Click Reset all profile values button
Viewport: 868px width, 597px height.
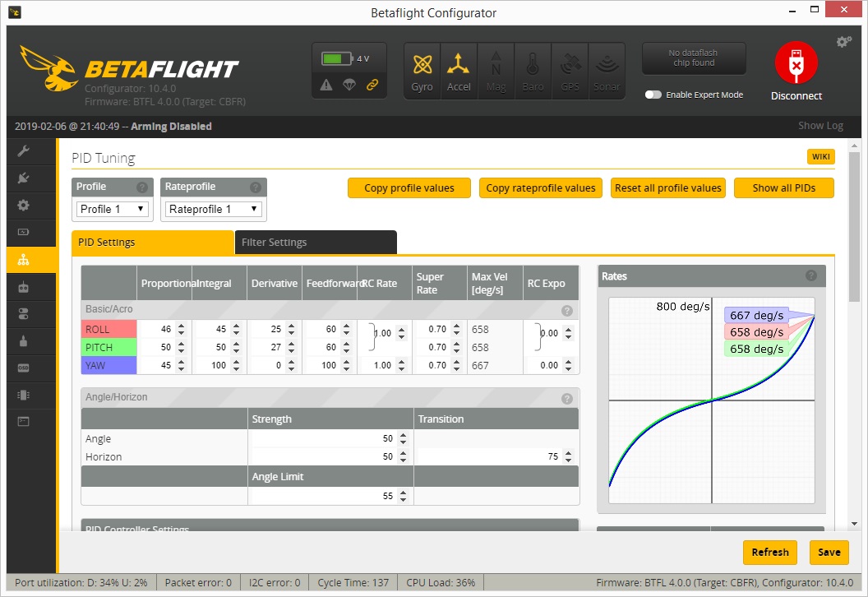[668, 187]
